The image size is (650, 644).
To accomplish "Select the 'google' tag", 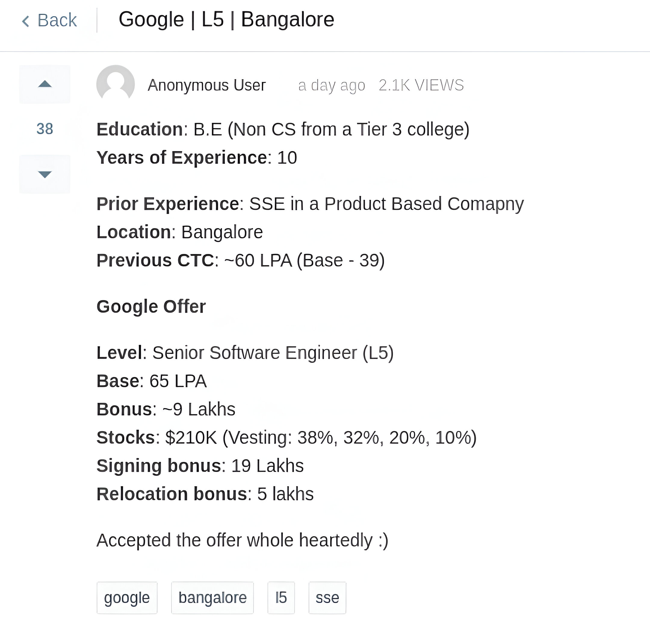I will point(127,598).
